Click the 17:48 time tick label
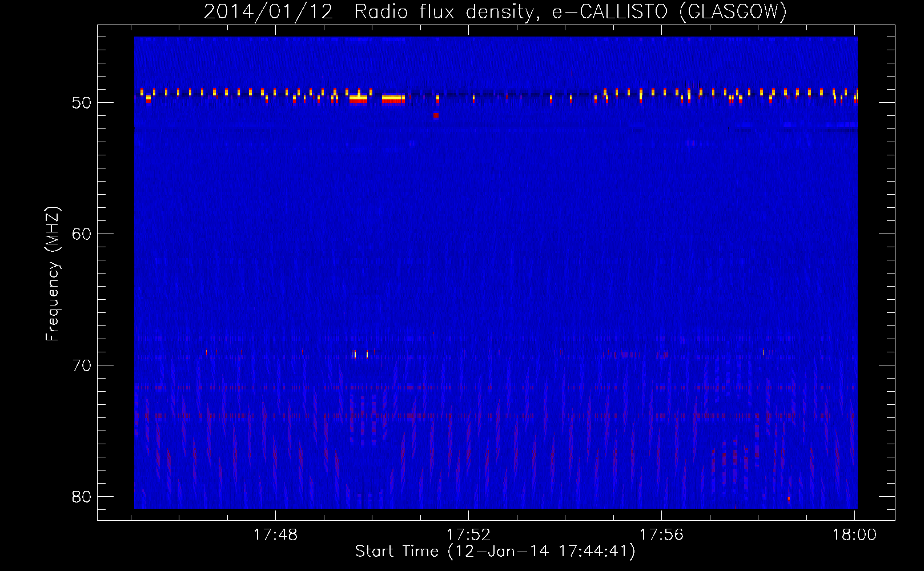Image resolution: width=924 pixels, height=571 pixels. click(x=275, y=535)
